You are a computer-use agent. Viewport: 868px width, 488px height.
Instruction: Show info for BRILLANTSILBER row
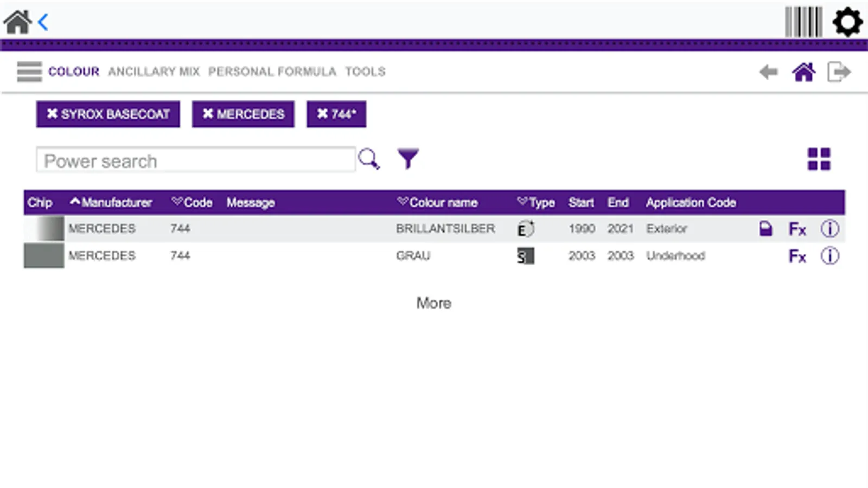pos(829,229)
